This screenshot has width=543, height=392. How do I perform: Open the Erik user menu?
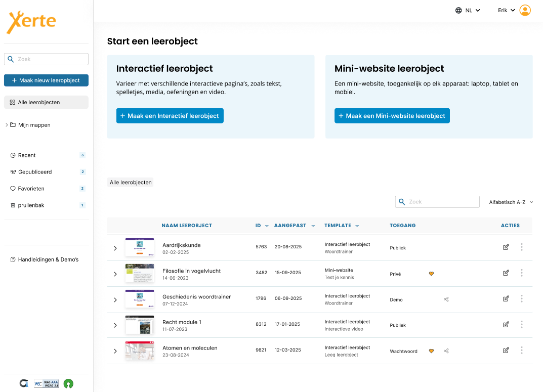tap(506, 10)
